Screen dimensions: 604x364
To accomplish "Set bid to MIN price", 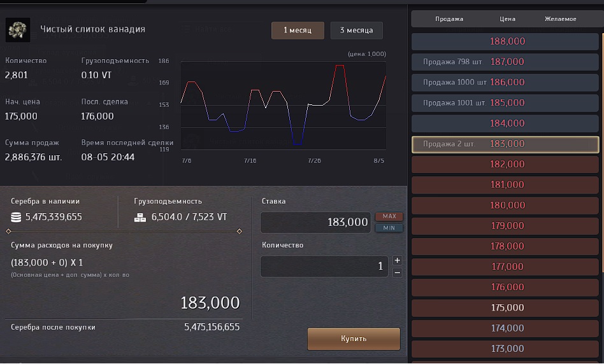I will pos(389,228).
